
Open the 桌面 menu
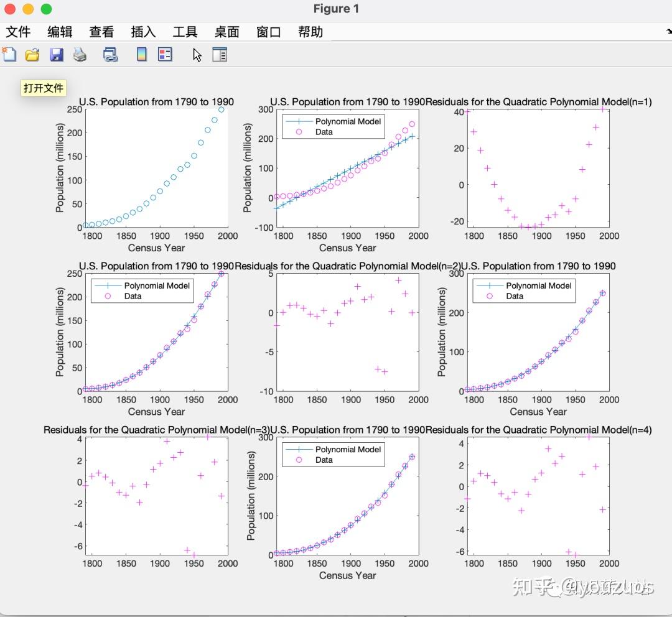coord(226,32)
